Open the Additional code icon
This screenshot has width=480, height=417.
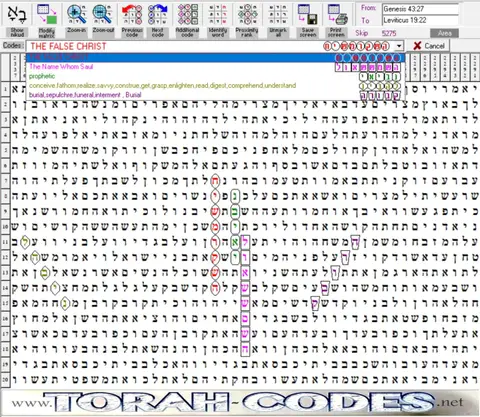click(187, 14)
